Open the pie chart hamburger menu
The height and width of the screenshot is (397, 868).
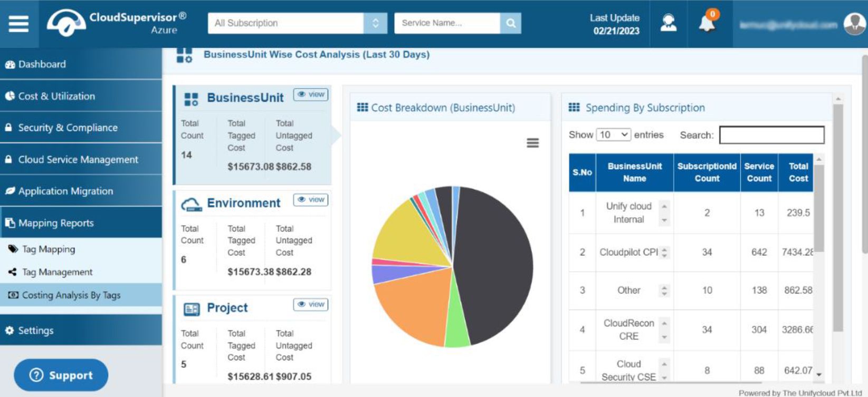[x=533, y=143]
